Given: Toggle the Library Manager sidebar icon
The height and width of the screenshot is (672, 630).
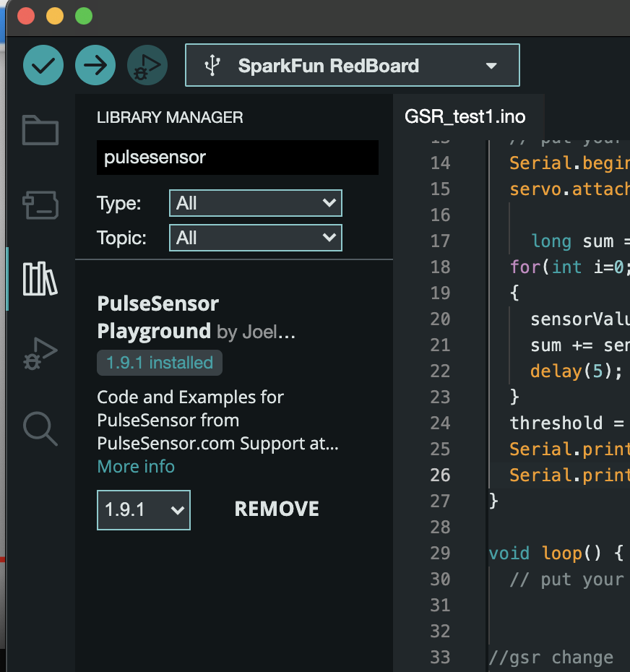Looking at the screenshot, I should point(40,279).
